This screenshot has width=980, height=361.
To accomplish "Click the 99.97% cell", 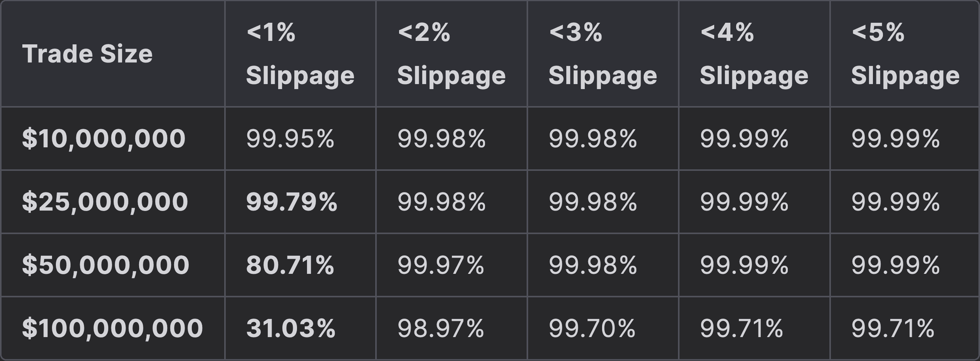I will [441, 265].
